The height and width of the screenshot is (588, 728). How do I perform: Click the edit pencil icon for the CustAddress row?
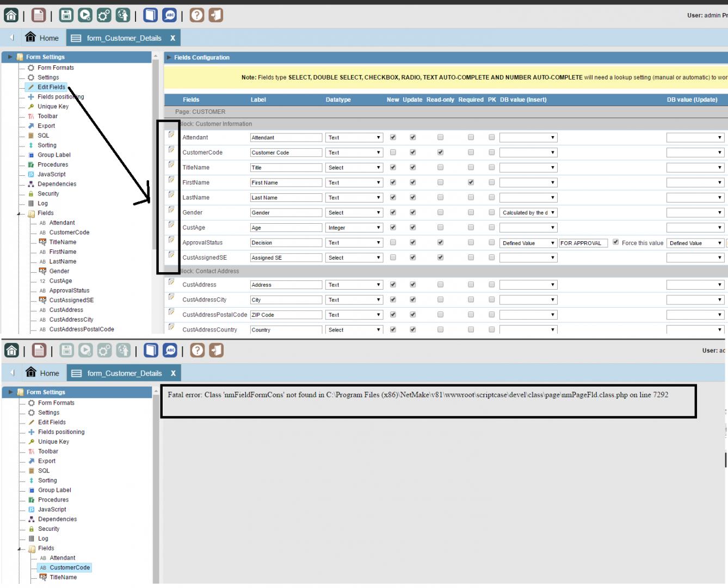tap(171, 282)
